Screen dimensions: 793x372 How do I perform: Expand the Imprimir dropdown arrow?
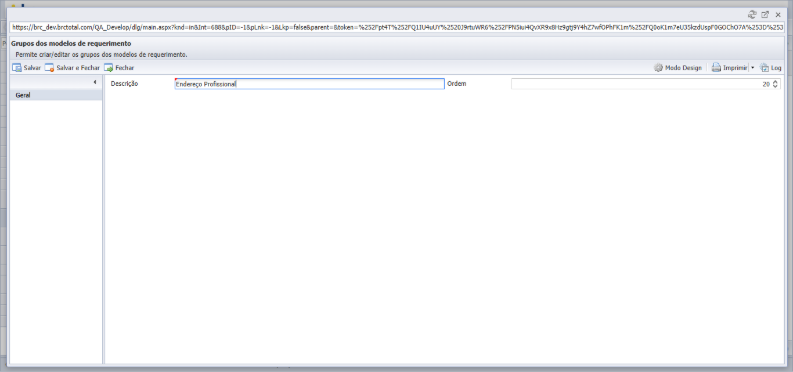[752, 68]
